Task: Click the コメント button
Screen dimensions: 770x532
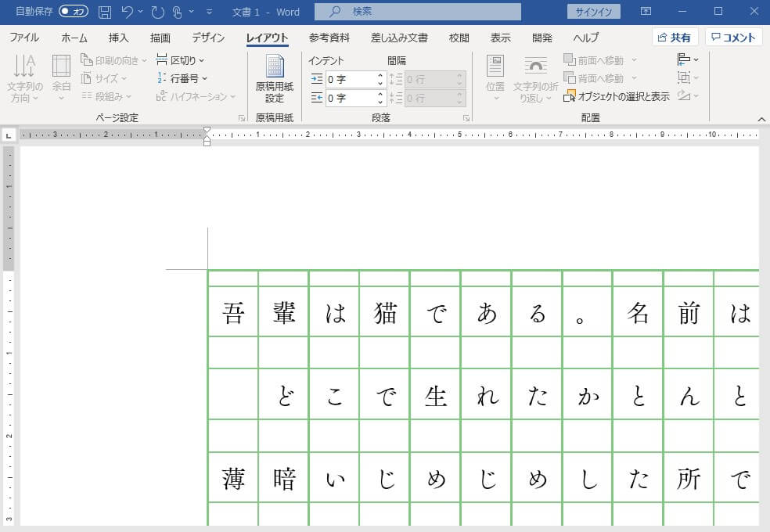Action: pyautogui.click(x=734, y=38)
